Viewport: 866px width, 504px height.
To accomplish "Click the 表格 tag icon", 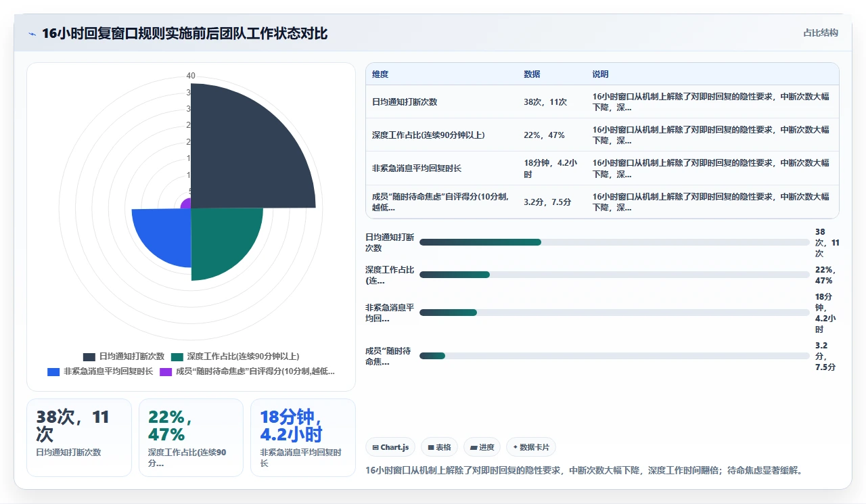I will click(x=431, y=448).
